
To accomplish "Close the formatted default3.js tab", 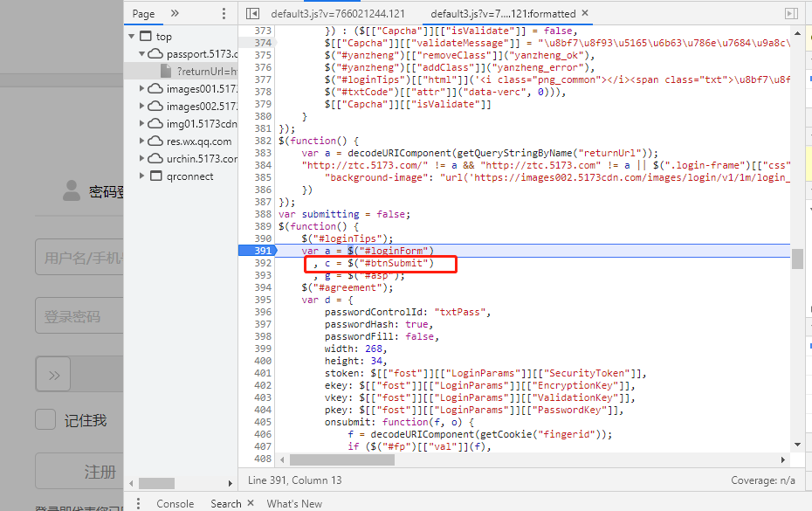I will point(585,13).
